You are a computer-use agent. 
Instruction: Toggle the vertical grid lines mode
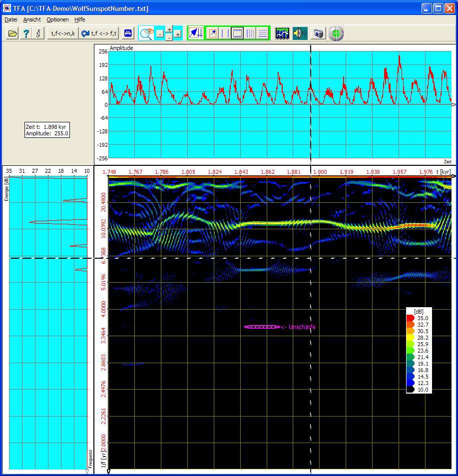[250, 33]
